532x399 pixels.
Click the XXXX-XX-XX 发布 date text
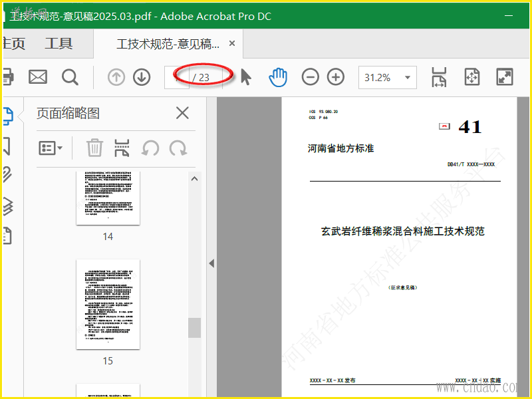(332, 380)
